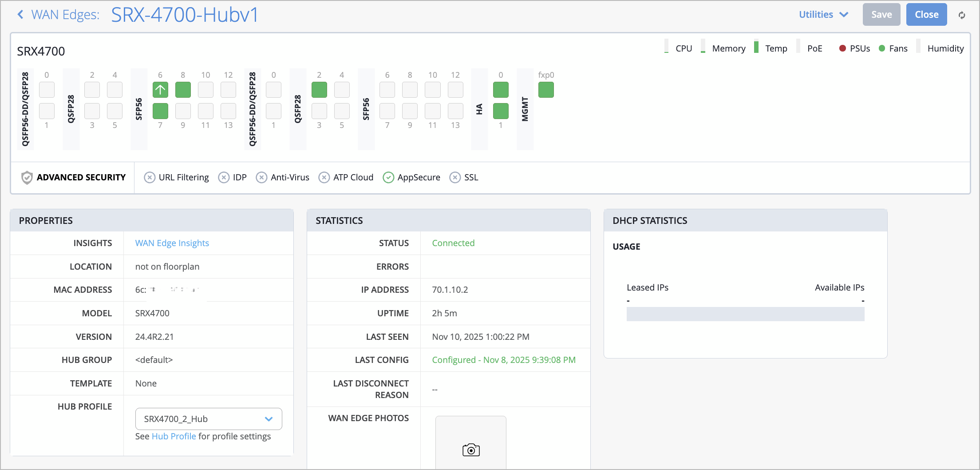
Task: Click the Advanced Security shield icon
Action: tap(27, 177)
